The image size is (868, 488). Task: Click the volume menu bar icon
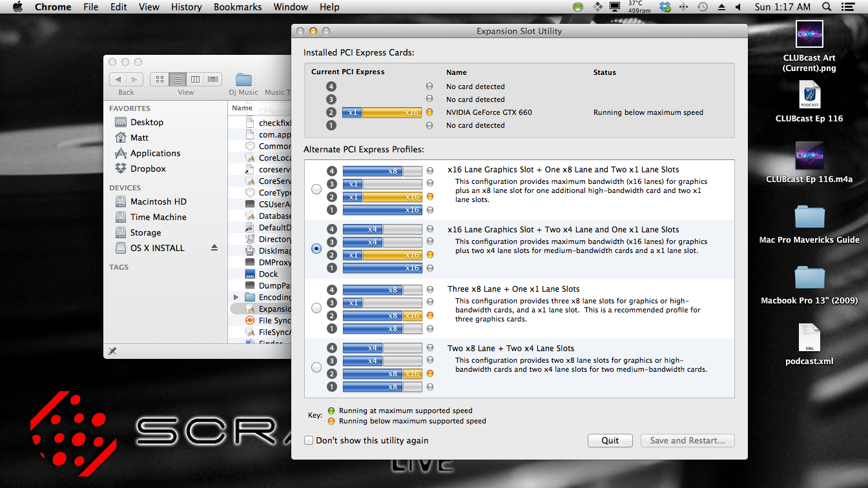[x=738, y=7]
